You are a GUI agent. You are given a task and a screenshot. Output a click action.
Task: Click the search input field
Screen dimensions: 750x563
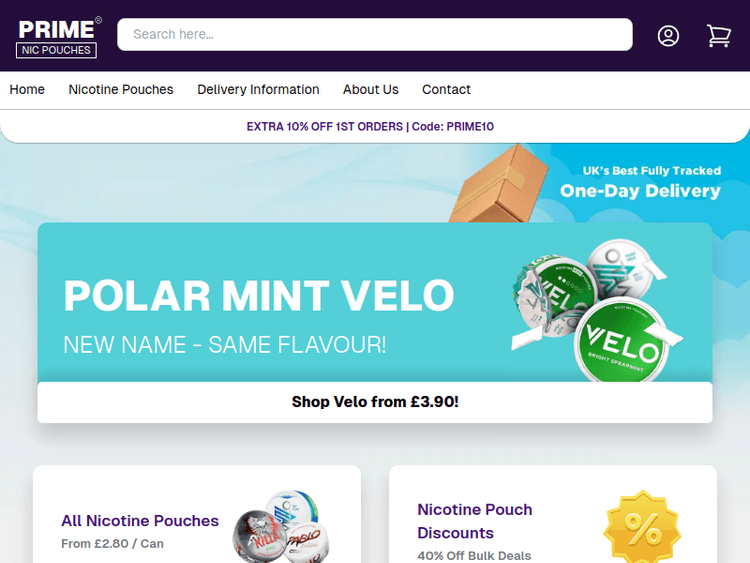375,34
